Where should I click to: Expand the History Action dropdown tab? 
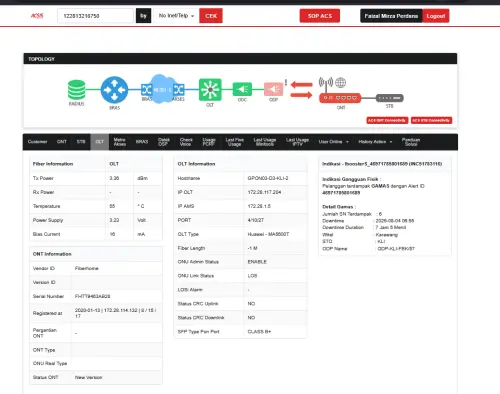tap(375, 142)
